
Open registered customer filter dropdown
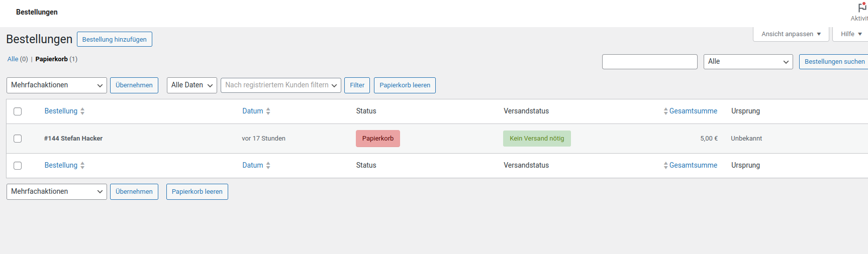point(280,85)
